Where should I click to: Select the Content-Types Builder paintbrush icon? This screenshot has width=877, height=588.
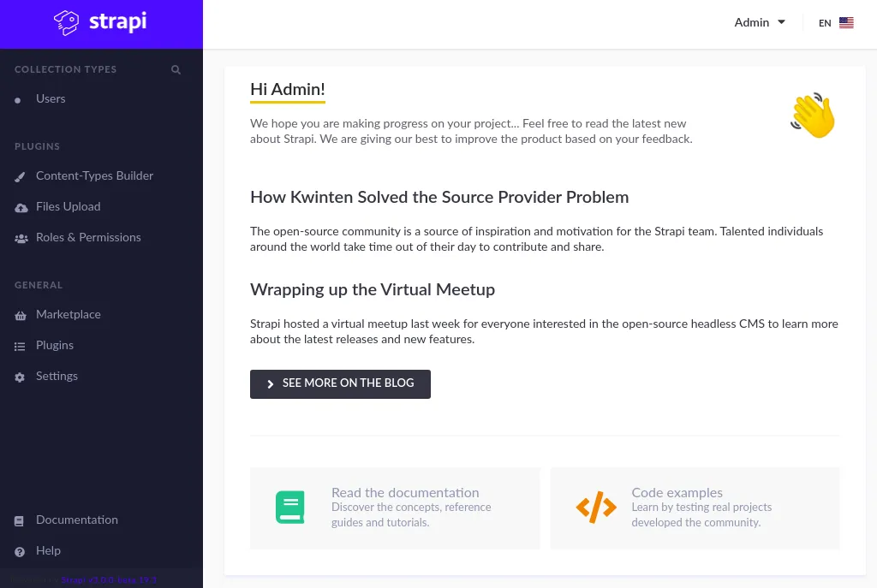[x=21, y=175]
